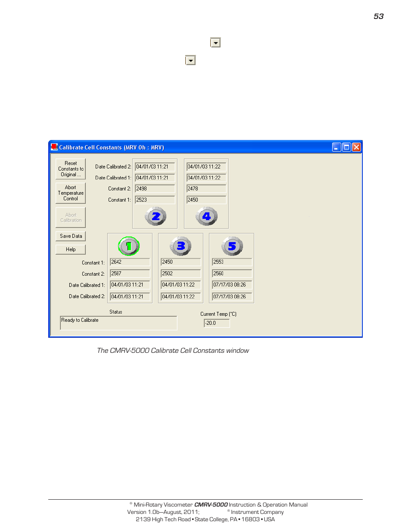
Task: Click the Current Temp (°C) label
Action: click(218, 314)
